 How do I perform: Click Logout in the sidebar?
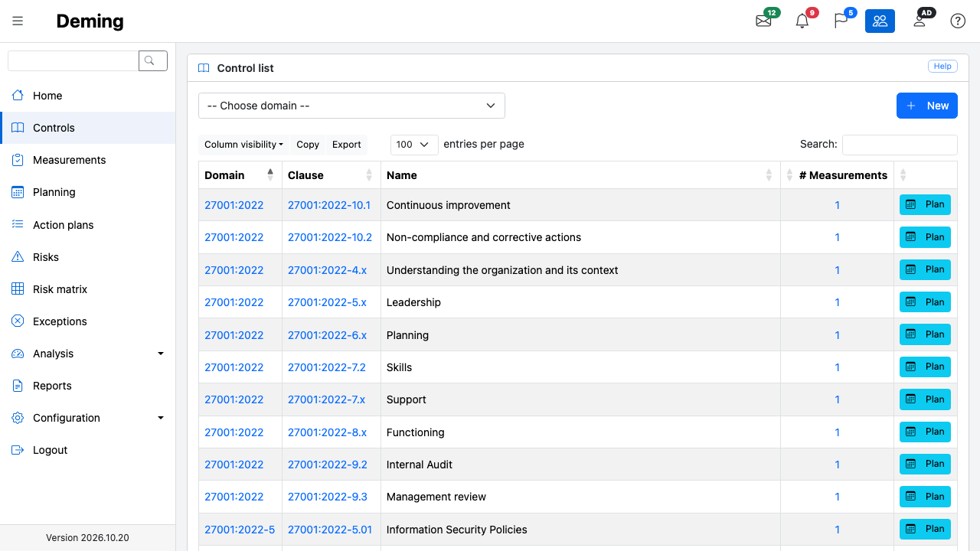pyautogui.click(x=88, y=450)
